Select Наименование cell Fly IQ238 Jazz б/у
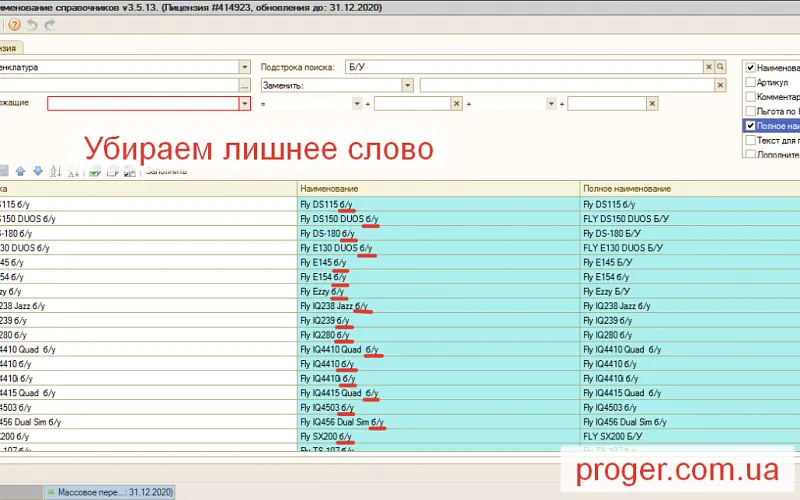This screenshot has width=800, height=500. [x=438, y=306]
